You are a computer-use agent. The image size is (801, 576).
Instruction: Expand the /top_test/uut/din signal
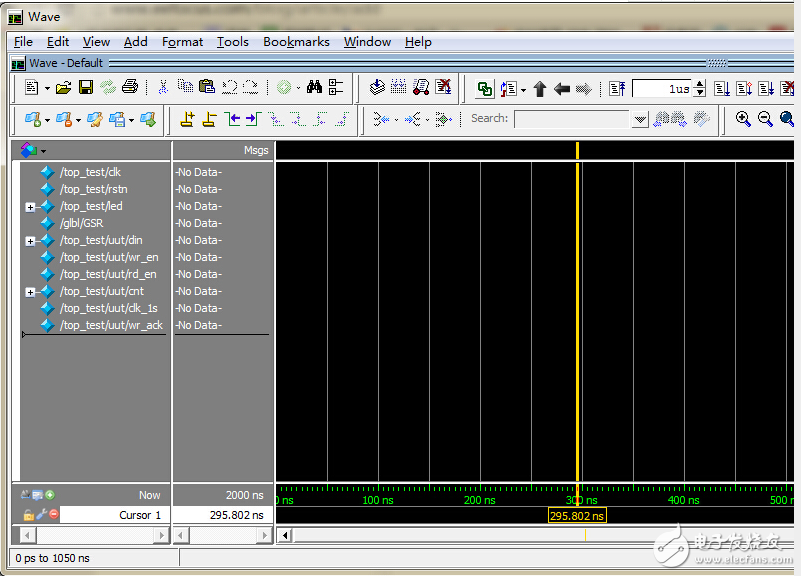[x=30, y=241]
